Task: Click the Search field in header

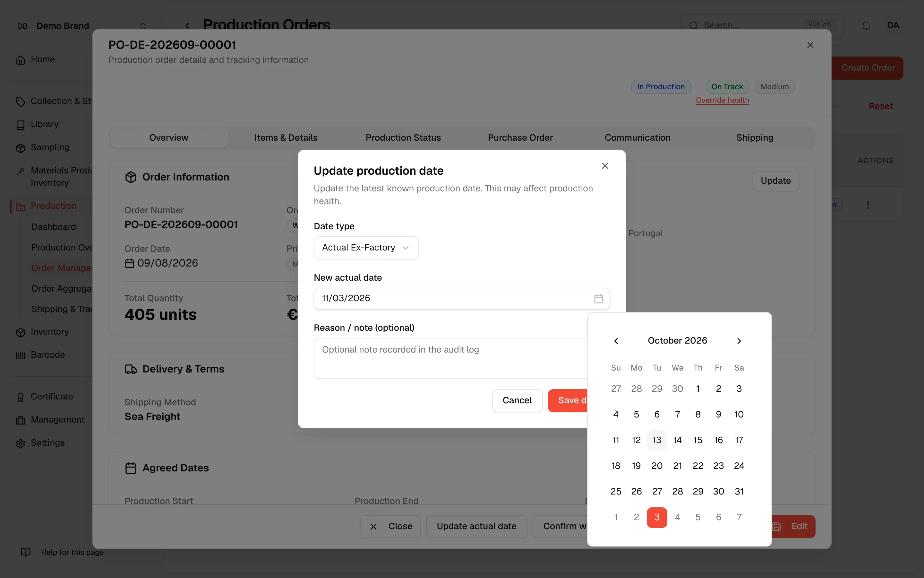Action: [x=762, y=26]
